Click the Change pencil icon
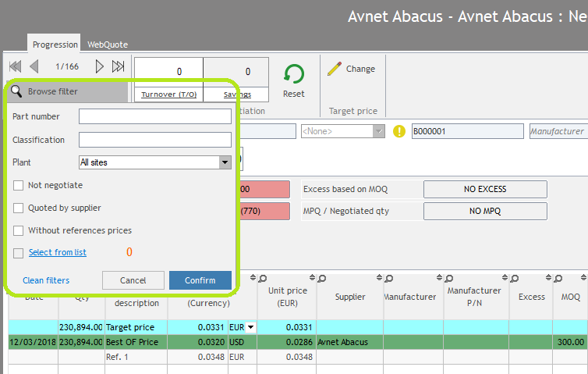The width and height of the screenshot is (588, 374). [335, 69]
